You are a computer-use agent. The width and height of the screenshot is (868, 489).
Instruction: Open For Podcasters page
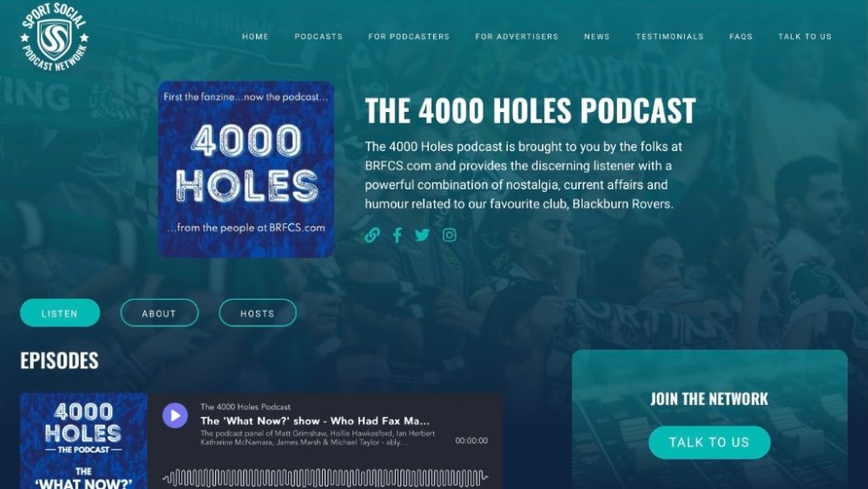click(409, 36)
